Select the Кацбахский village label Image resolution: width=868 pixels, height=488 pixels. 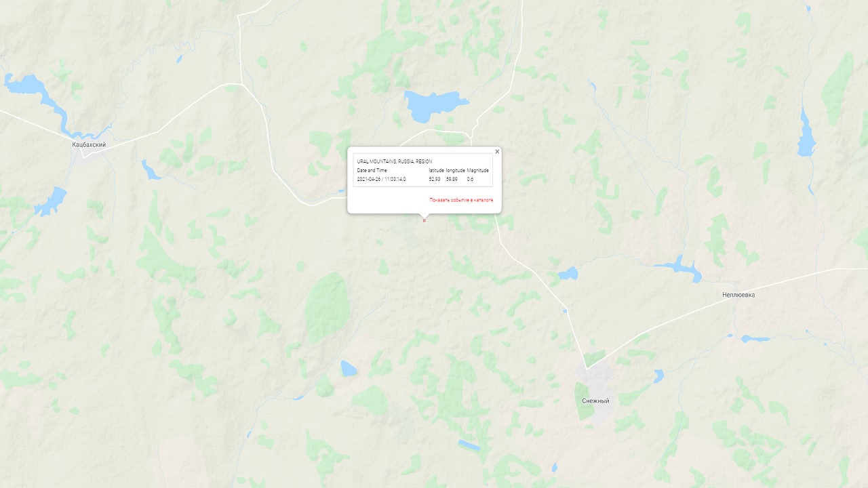(89, 144)
